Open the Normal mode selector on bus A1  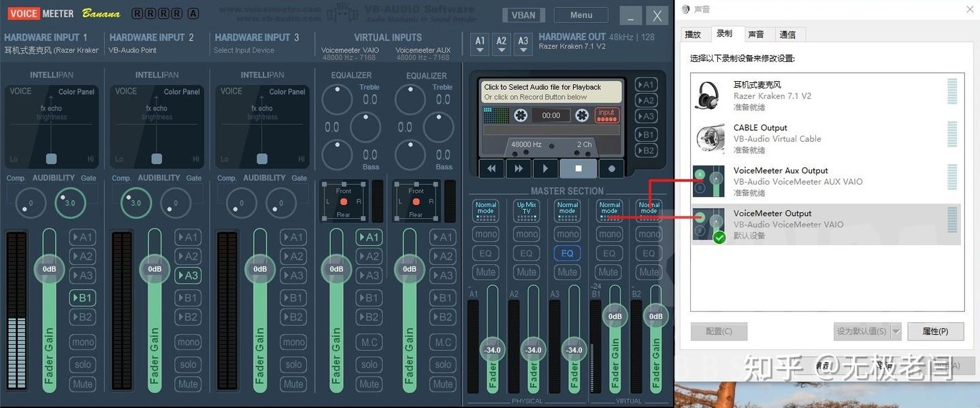[x=485, y=210]
